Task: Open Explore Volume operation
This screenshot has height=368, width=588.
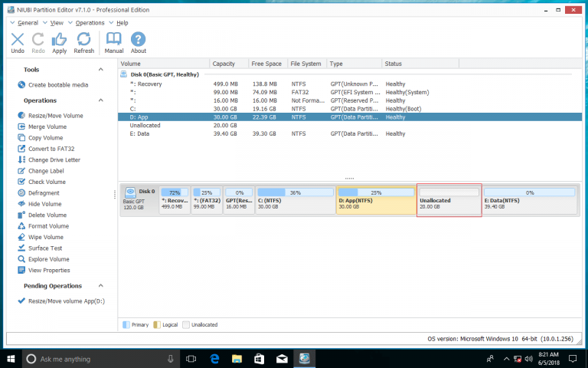Action: (44, 259)
